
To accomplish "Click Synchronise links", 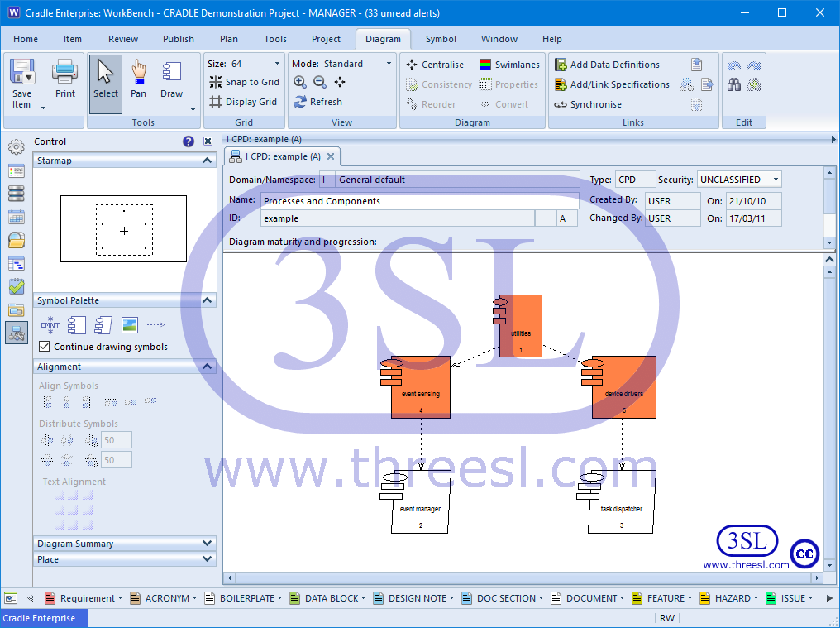I will click(588, 104).
